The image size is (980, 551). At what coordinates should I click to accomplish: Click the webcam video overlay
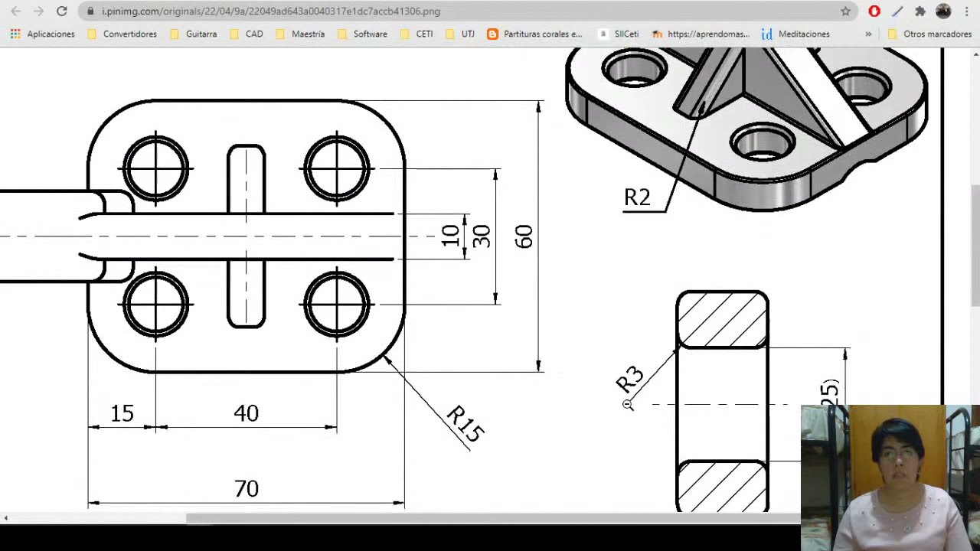pos(890,478)
